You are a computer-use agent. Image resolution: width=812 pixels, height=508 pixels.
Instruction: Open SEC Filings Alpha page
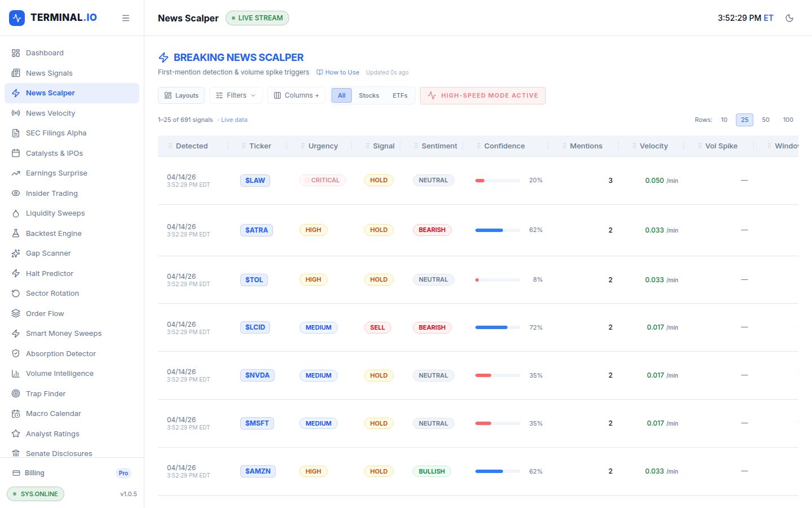pos(72,133)
